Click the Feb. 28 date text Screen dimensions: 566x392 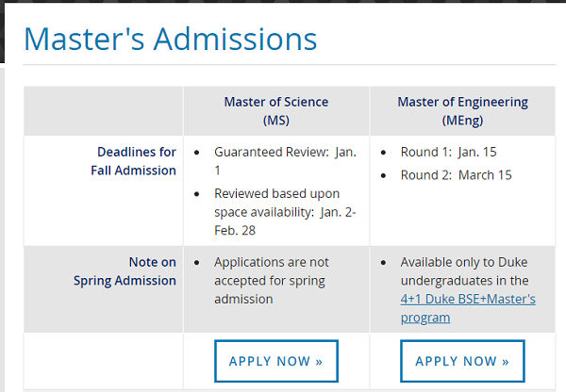(x=235, y=230)
